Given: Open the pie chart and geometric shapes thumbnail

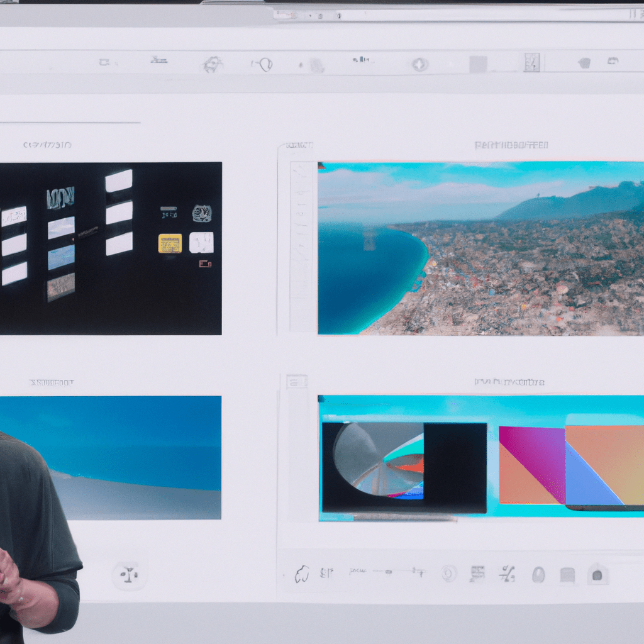Looking at the screenshot, I should pyautogui.click(x=480, y=458).
